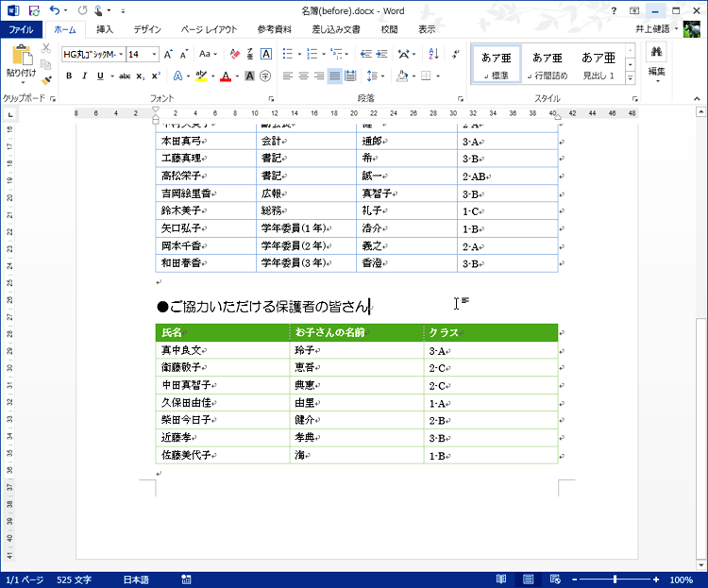Viewport: 708px width, 588px height.
Task: Switch to the 校閲 tab
Action: [389, 29]
